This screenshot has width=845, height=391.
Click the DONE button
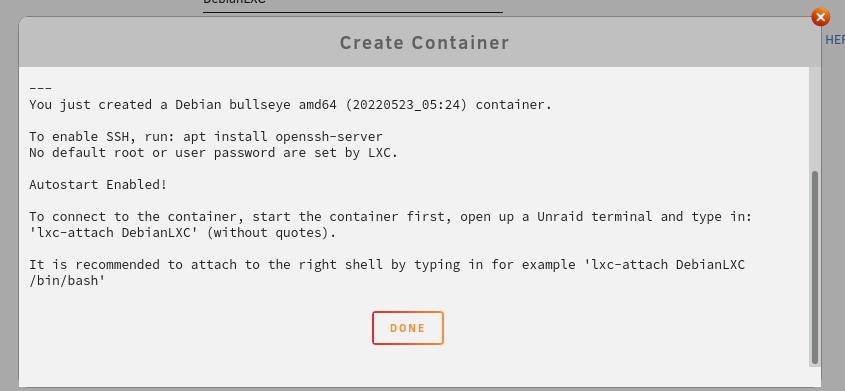point(407,328)
